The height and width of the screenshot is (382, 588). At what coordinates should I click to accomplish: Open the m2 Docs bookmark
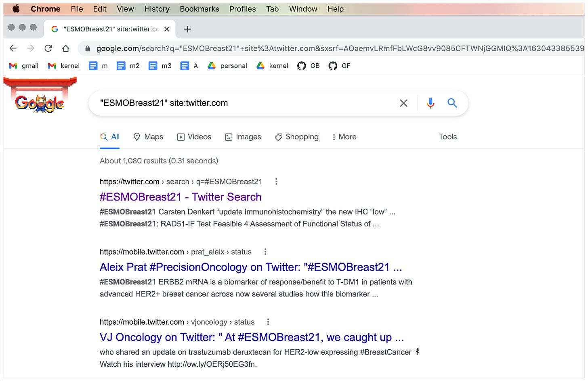[128, 66]
